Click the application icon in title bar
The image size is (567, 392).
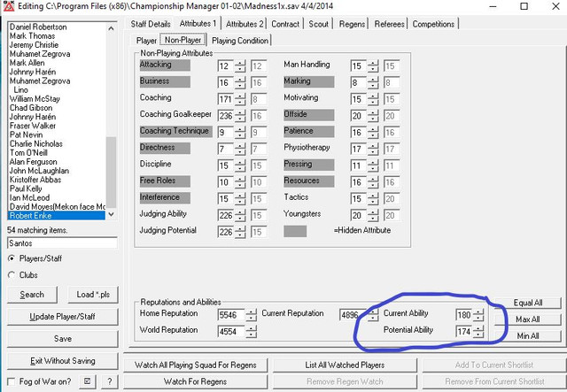8,6
